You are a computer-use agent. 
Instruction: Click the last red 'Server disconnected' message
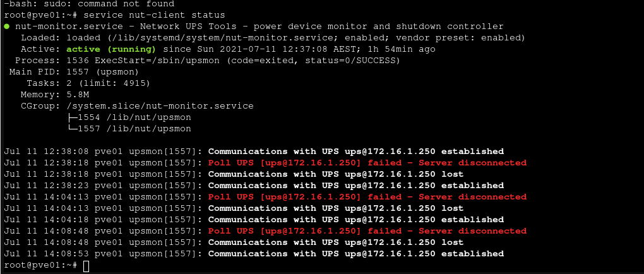pos(472,231)
